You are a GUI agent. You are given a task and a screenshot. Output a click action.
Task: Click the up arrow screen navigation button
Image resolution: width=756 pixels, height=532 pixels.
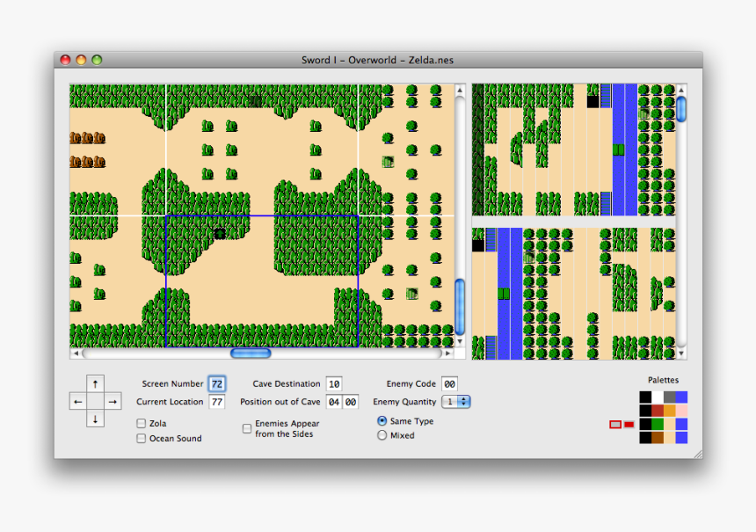pos(94,384)
